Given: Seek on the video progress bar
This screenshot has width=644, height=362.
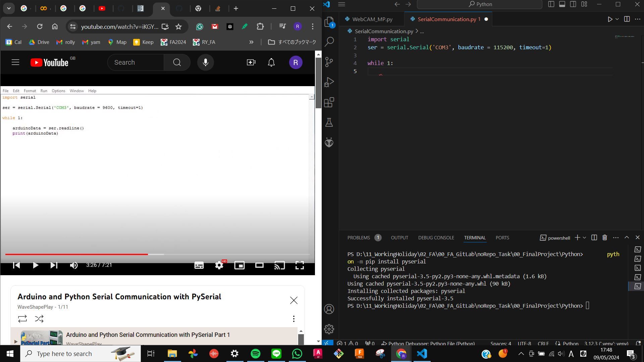Looking at the screenshot, I should (x=158, y=254).
